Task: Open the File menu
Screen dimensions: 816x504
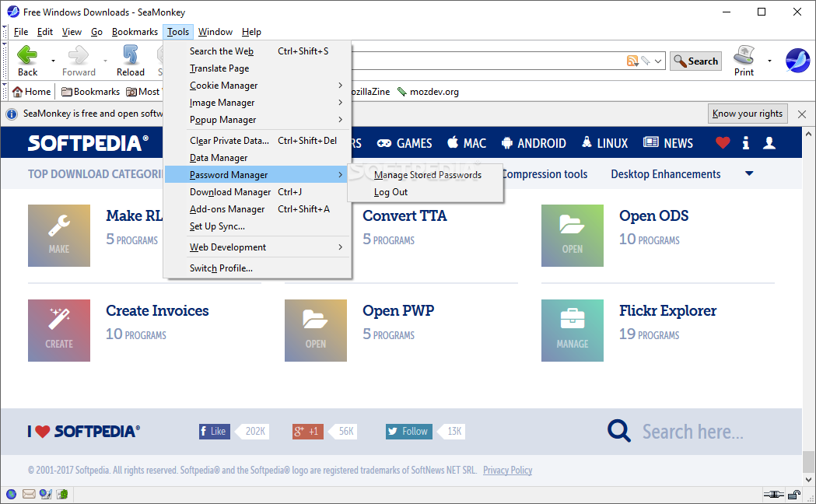Action: click(x=21, y=32)
